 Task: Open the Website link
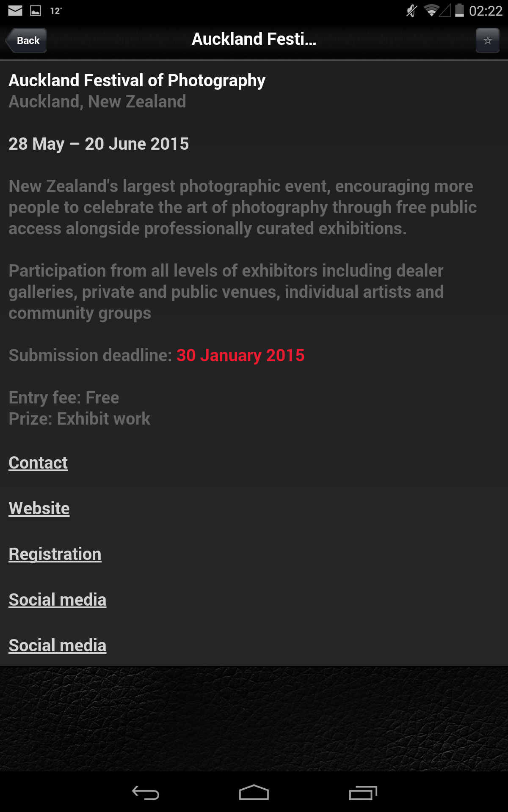[x=39, y=508]
